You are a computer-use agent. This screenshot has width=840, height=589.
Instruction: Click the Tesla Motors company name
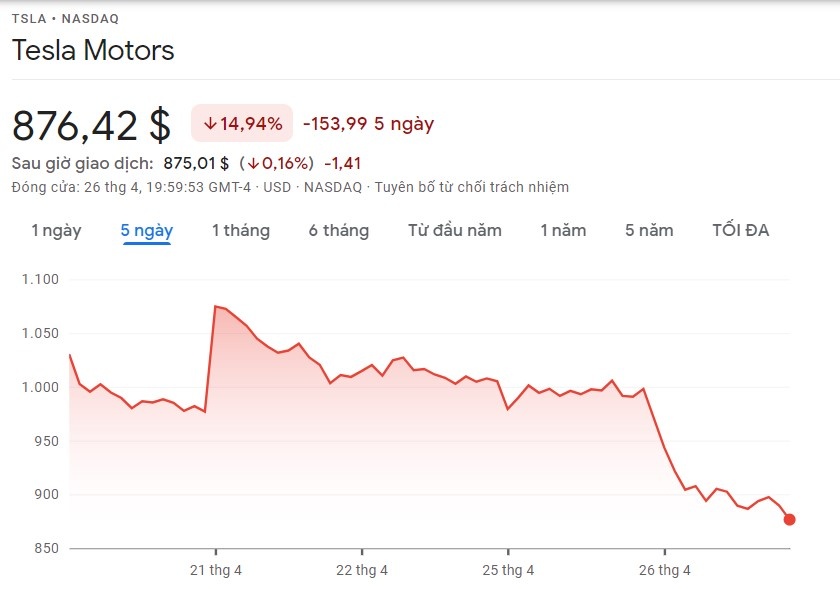(x=93, y=51)
